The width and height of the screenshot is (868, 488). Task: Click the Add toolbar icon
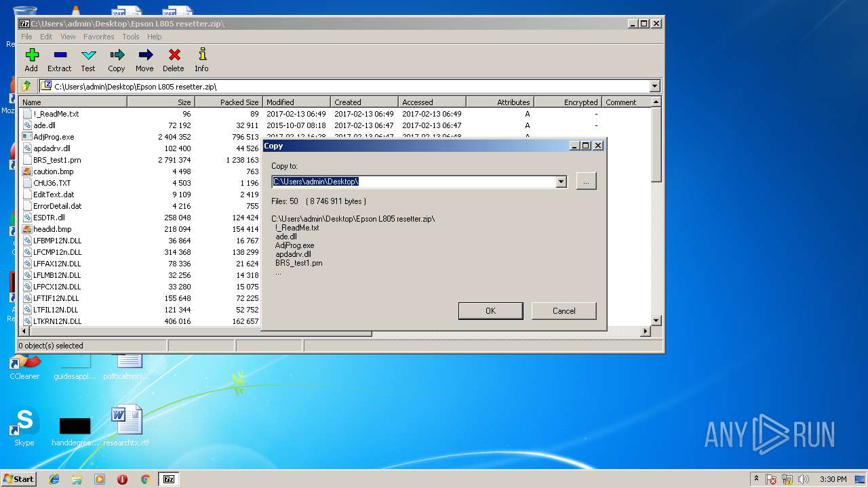31,60
